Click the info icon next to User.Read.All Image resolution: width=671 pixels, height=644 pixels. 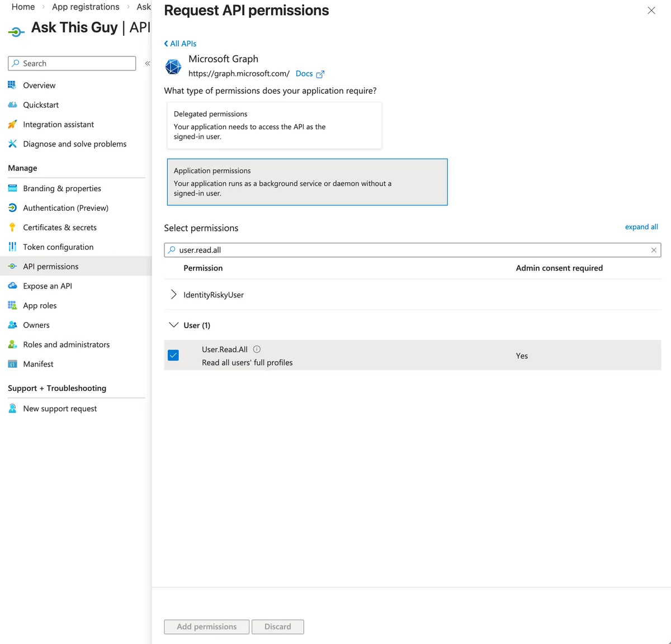257,349
